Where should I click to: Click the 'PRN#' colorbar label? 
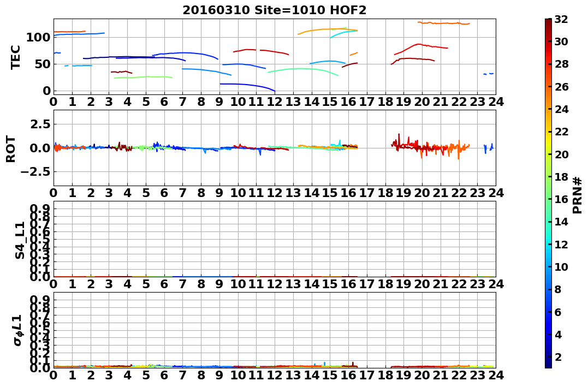click(x=577, y=195)
